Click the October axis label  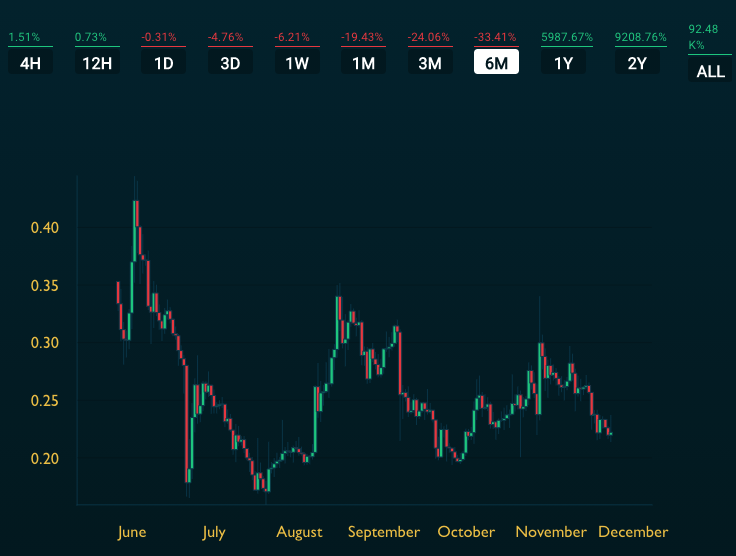point(466,532)
